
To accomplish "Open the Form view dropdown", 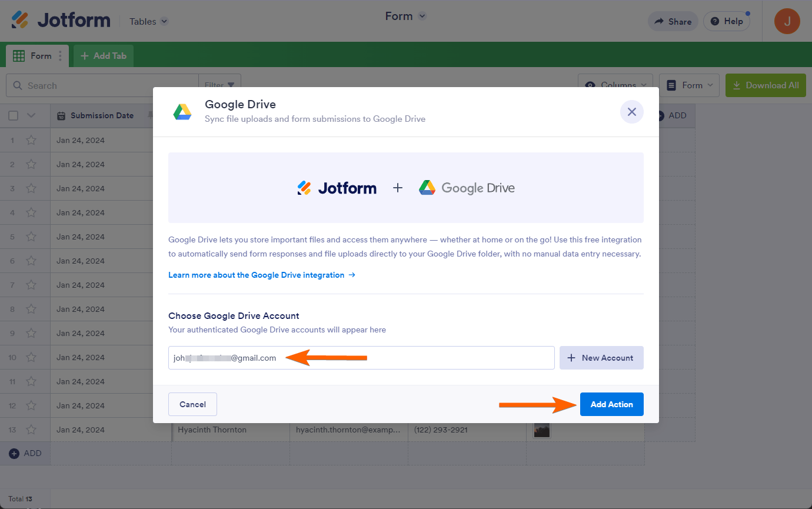I will (x=689, y=85).
